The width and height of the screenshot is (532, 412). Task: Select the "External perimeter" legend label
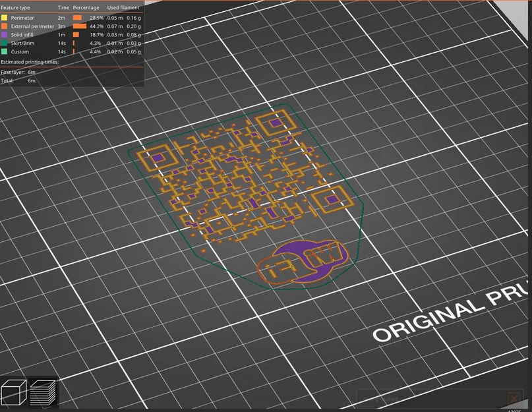[x=32, y=26]
